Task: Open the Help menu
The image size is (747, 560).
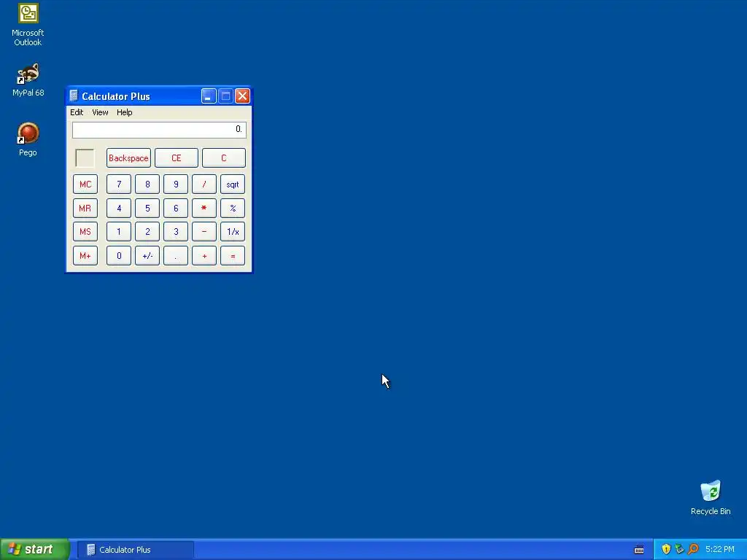Action: [x=124, y=112]
